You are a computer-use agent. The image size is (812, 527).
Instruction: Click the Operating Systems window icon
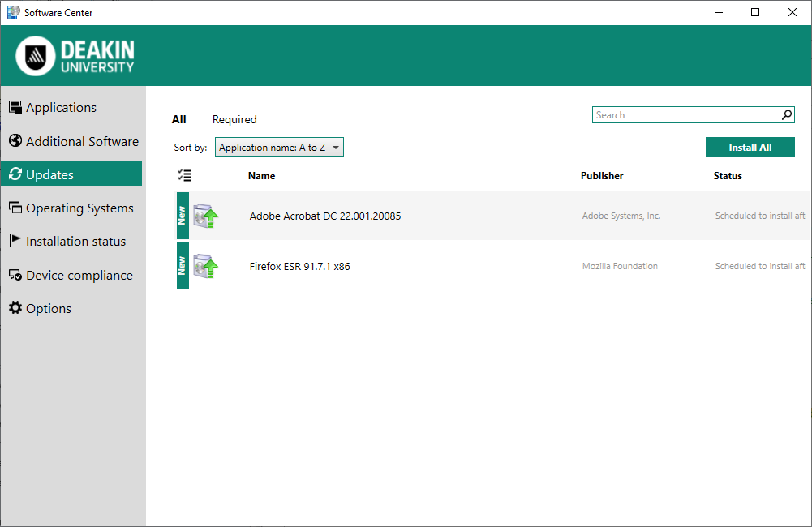point(15,208)
